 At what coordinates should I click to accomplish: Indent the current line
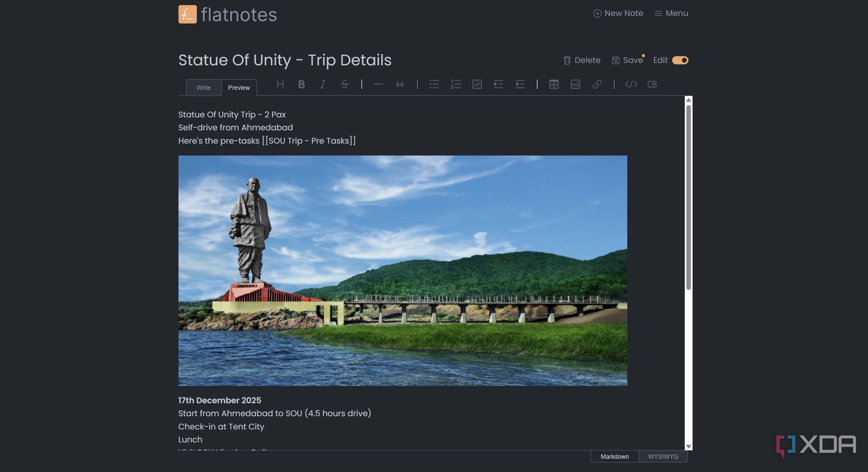coord(498,84)
